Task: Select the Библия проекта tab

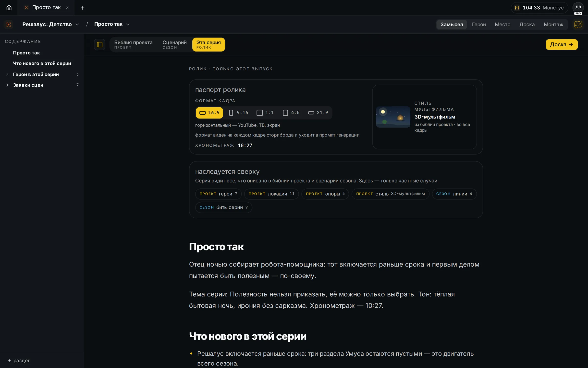Action: point(133,44)
